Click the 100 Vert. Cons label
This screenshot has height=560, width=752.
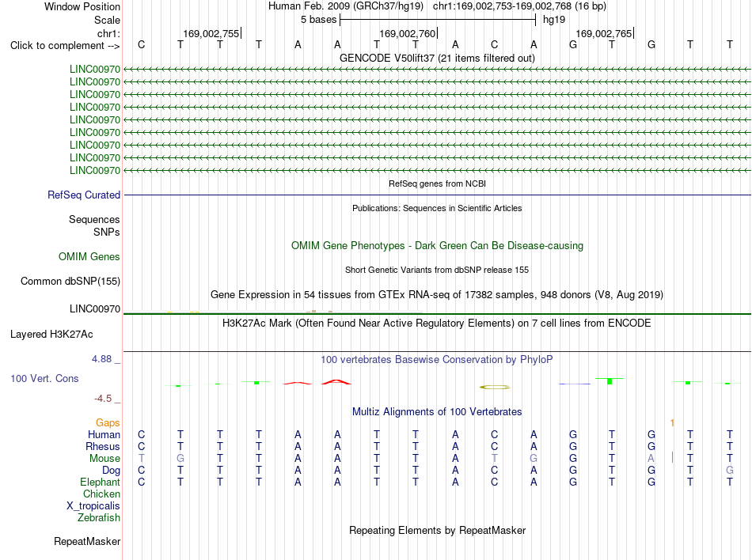pos(44,378)
